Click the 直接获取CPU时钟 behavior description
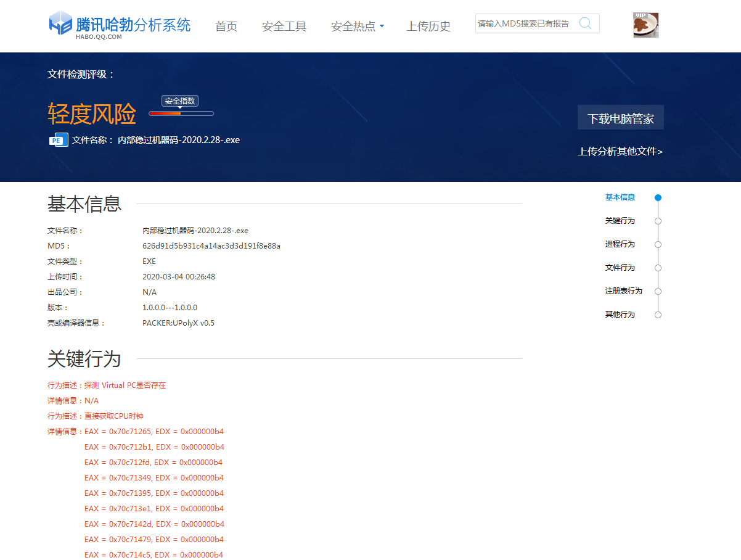The height and width of the screenshot is (560, 741). click(114, 416)
